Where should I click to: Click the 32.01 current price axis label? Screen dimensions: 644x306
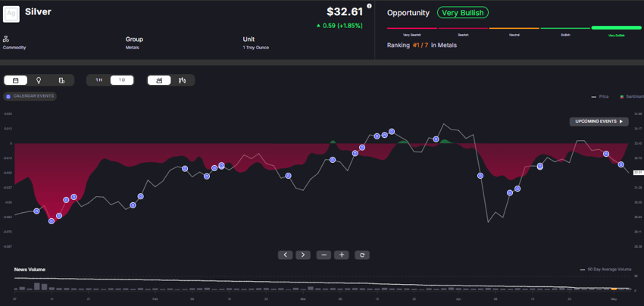(638, 173)
